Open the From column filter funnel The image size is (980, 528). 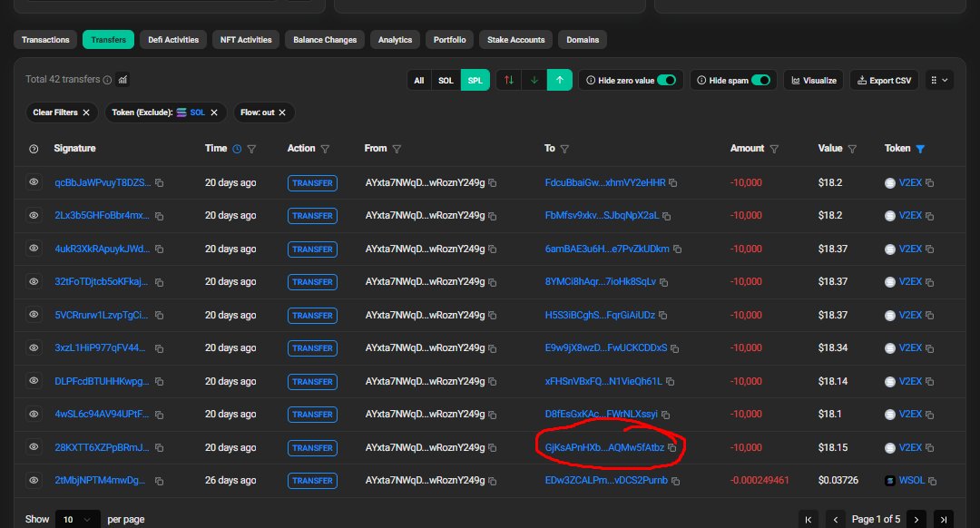397,149
